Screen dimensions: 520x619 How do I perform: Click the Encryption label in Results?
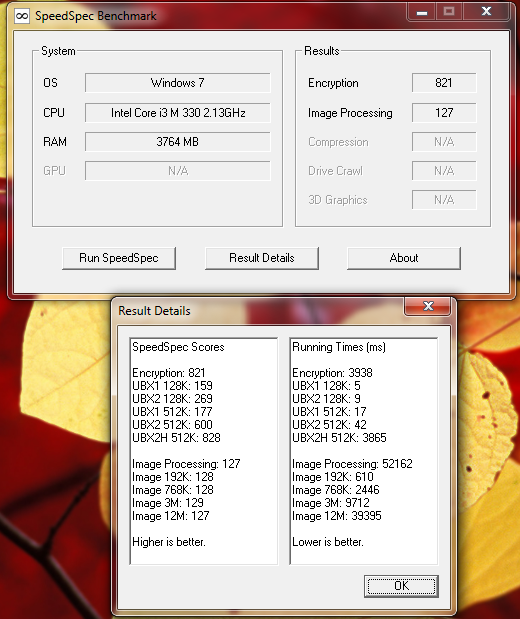[333, 83]
